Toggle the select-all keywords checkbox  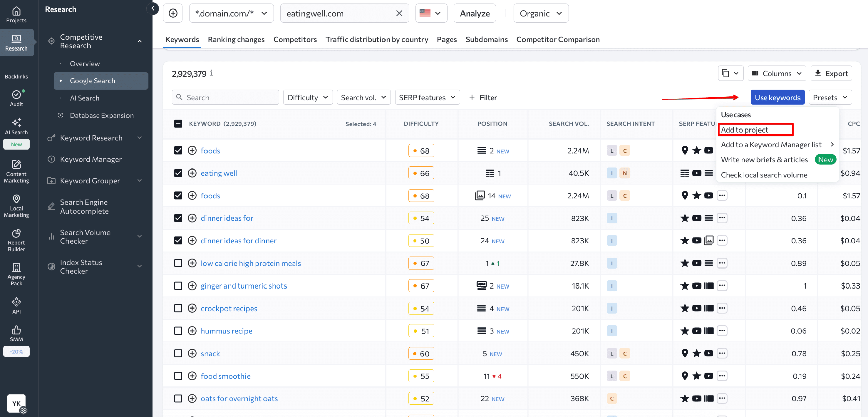(x=178, y=123)
